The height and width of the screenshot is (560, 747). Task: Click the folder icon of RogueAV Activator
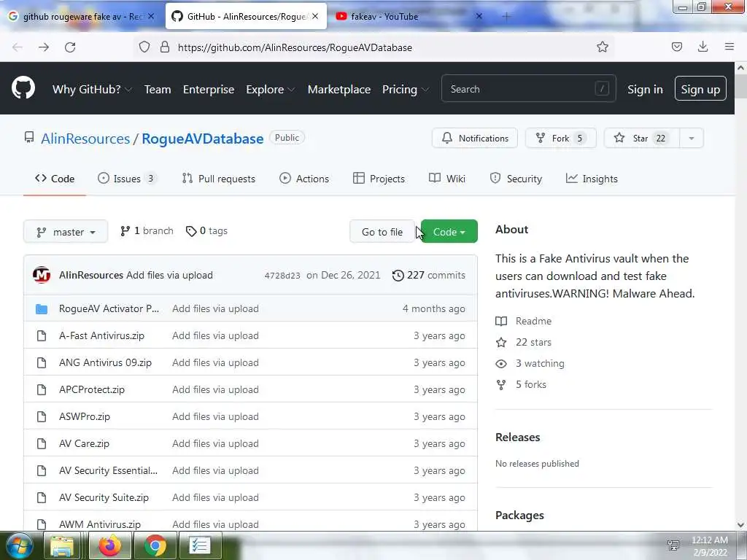tap(42, 308)
